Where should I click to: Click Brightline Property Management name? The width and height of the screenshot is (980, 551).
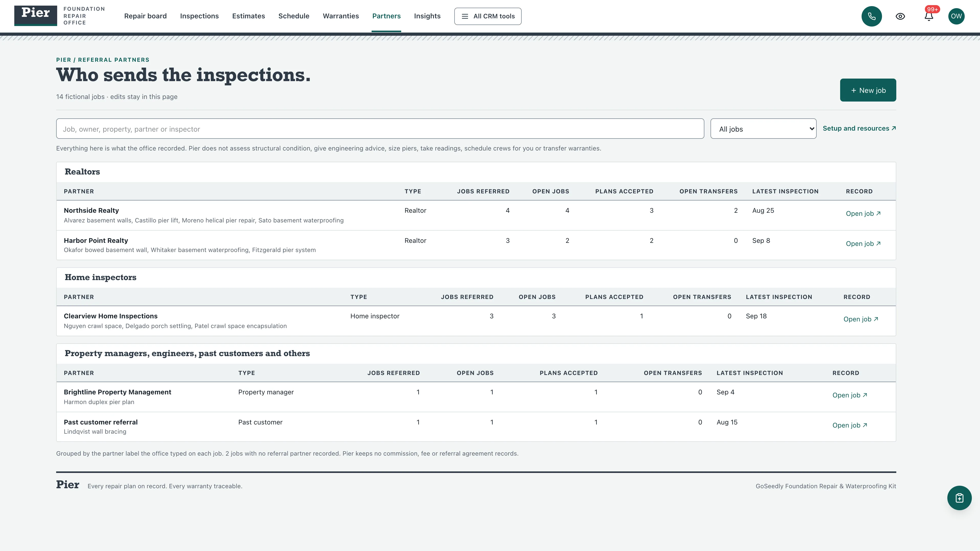[118, 392]
